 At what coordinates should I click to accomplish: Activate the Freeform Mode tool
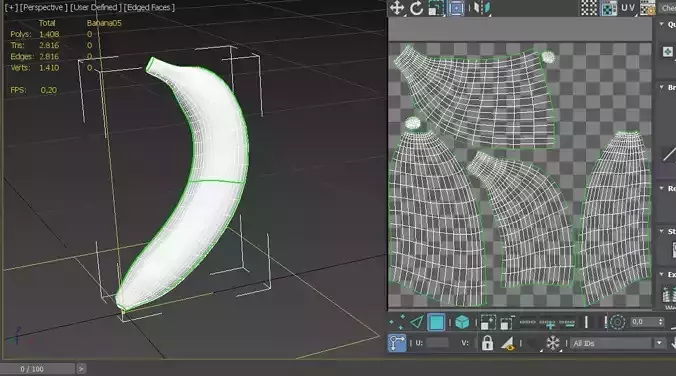click(x=456, y=8)
